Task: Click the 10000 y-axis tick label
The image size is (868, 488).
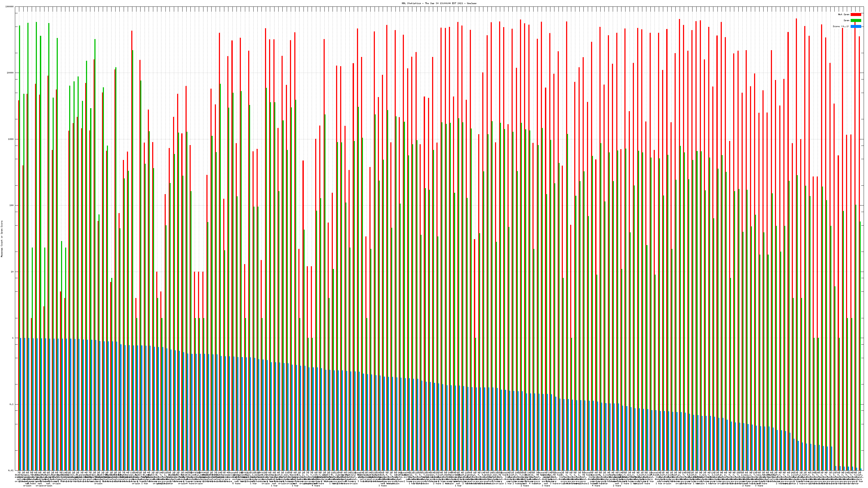Action: tap(11, 73)
